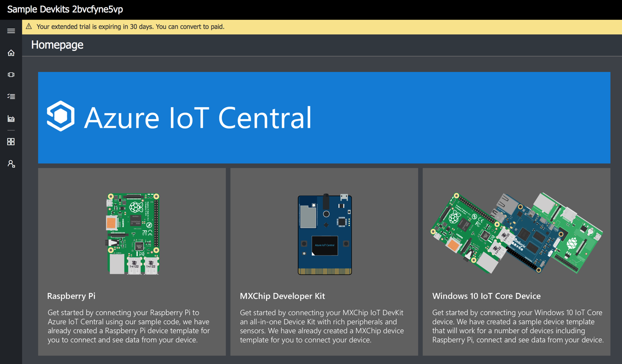Open the Analytics chart icon in the sidebar
This screenshot has width=622, height=364.
[x=11, y=119]
